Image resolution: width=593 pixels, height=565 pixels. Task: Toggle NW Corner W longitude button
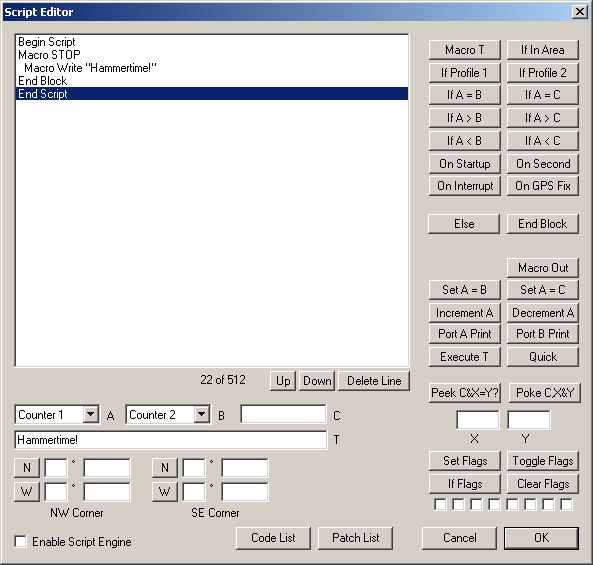(26, 492)
